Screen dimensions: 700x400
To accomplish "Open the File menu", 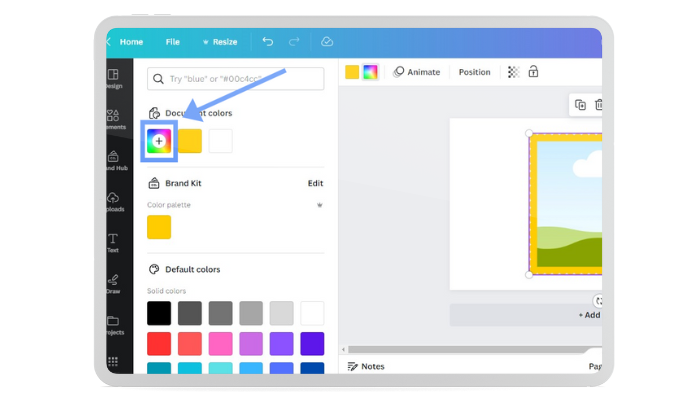I will [172, 42].
